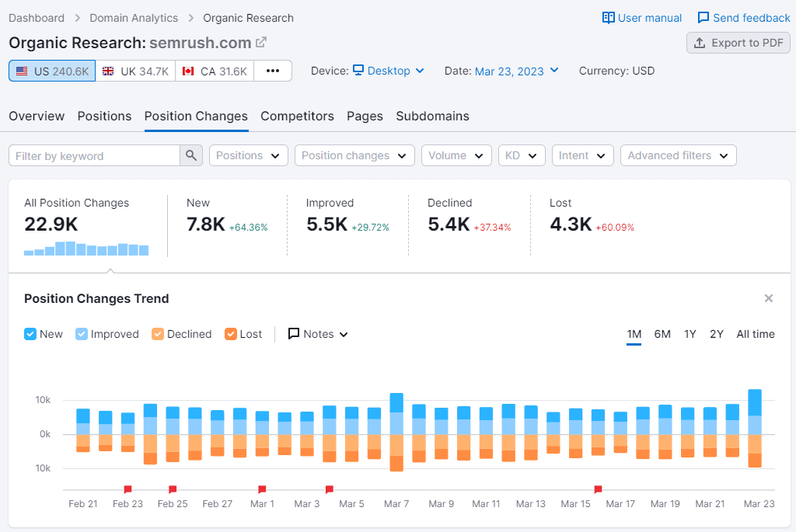Viewport: 796px width, 532px height.
Task: Close the Position Changes Trend panel
Action: pyautogui.click(x=769, y=298)
